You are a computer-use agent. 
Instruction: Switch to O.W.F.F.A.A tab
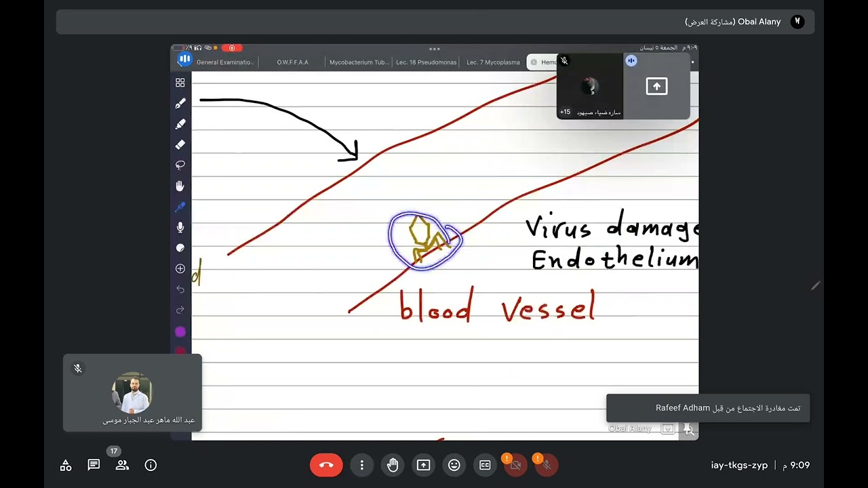pyautogui.click(x=292, y=62)
